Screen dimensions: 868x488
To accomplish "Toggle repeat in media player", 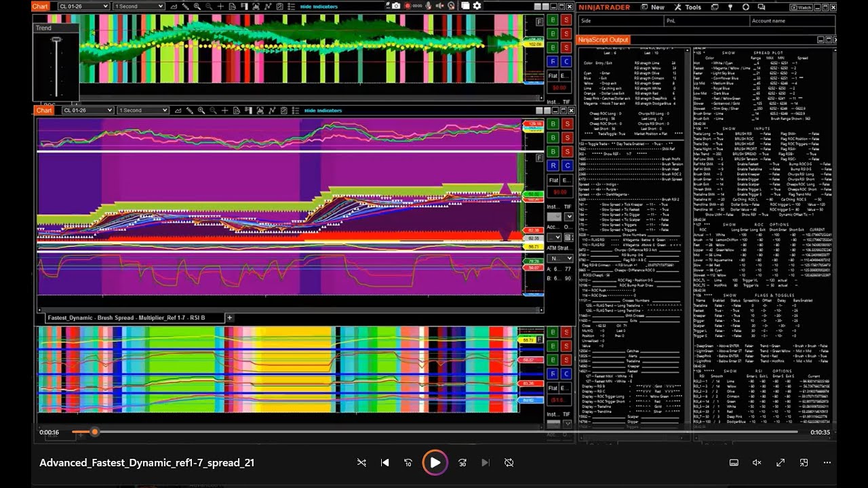I will [x=509, y=462].
